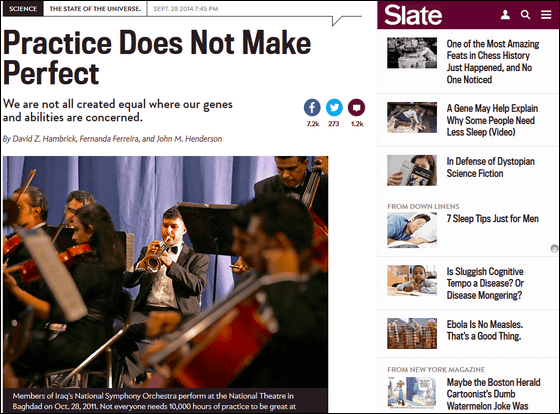
Task: Open the comments bubble icon
Action: click(356, 108)
